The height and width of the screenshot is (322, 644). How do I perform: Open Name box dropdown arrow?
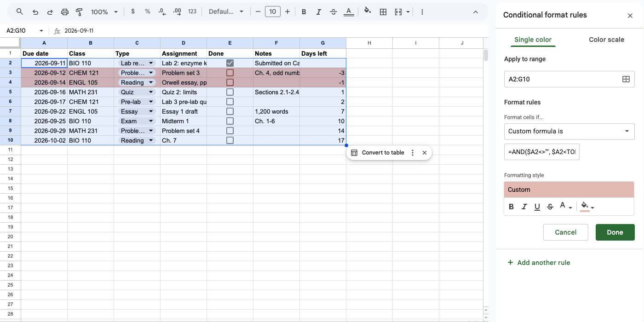pos(41,31)
